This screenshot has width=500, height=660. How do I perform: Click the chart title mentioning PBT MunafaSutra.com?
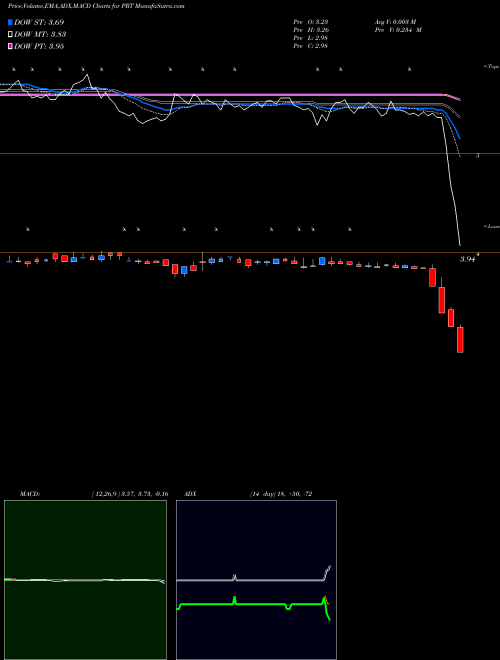96,6
